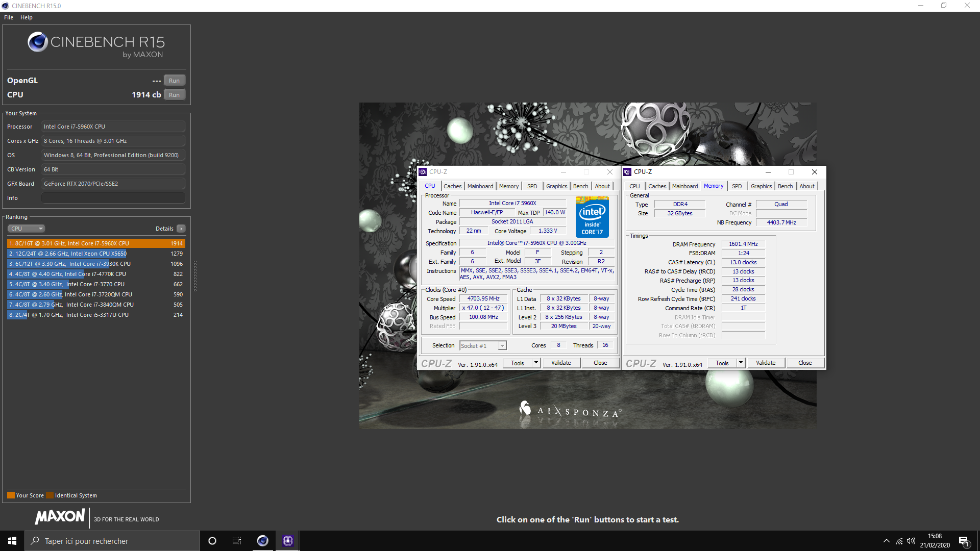Viewport: 980px width, 551px height.
Task: Open the Help menu
Action: point(27,17)
